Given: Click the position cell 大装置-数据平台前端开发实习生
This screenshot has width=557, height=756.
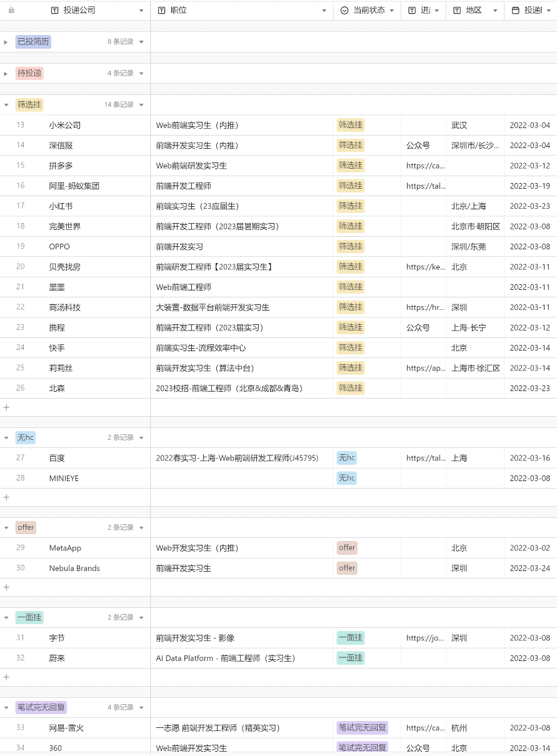Looking at the screenshot, I should coord(242,307).
